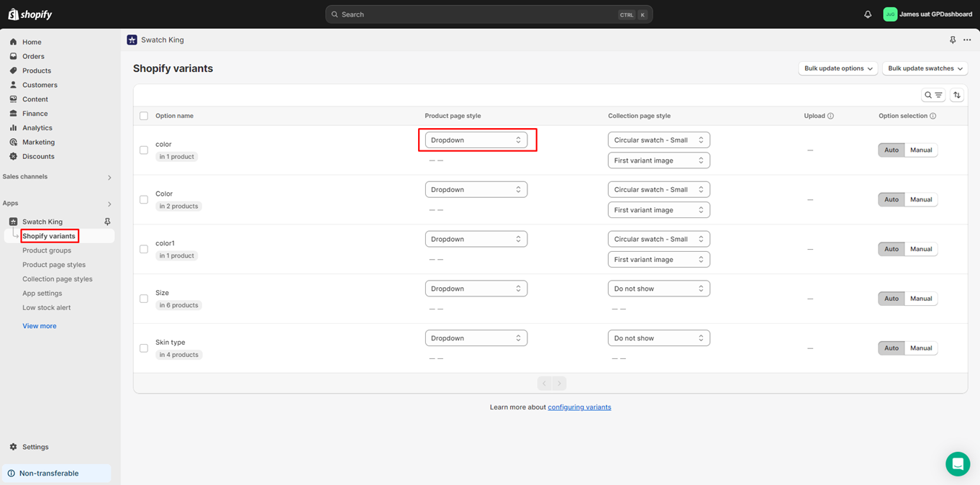
Task: Open First variant image dropdown for Color
Action: (658, 210)
